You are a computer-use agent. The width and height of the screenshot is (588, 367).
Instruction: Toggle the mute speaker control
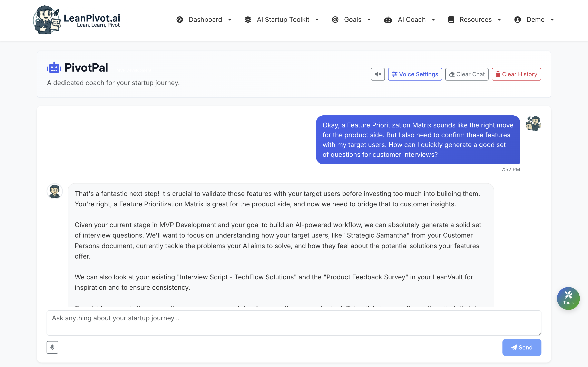pos(378,74)
